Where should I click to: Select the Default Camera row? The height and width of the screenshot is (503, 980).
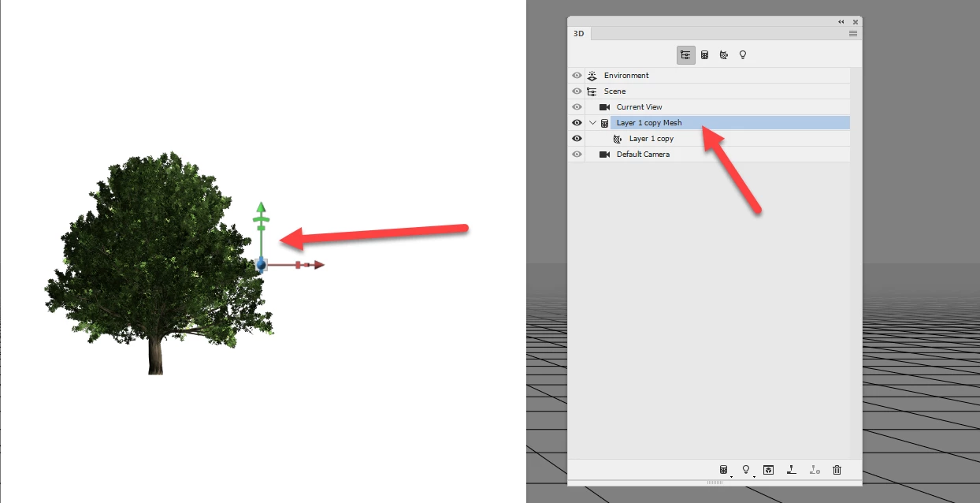718,155
